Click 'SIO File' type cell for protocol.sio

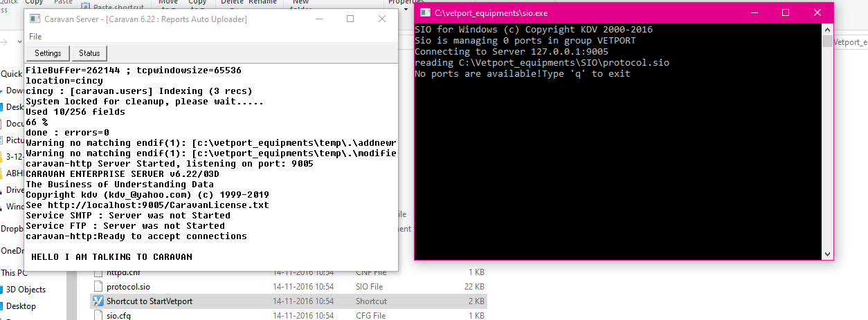pos(369,286)
